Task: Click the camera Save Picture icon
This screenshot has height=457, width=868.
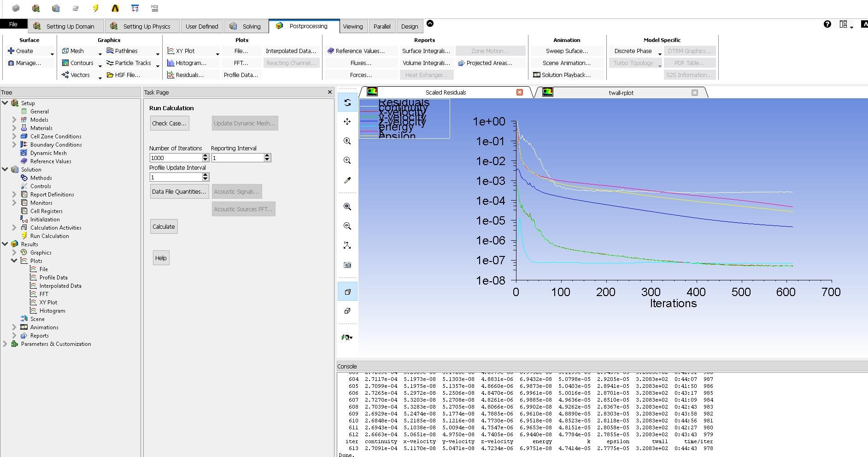Action: coord(347,265)
